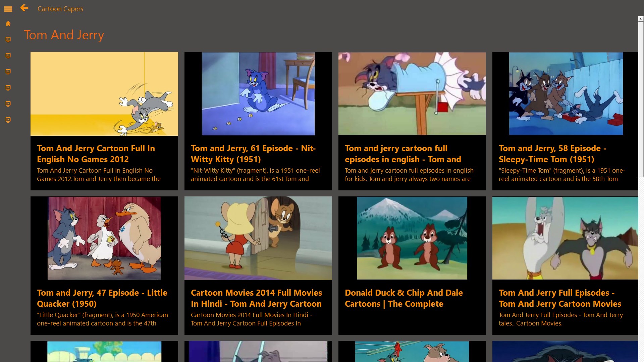This screenshot has height=362, width=644.
Task: Open 'Cartoon Movies 2014 Full Movies In Hindi' title
Action: (256, 298)
